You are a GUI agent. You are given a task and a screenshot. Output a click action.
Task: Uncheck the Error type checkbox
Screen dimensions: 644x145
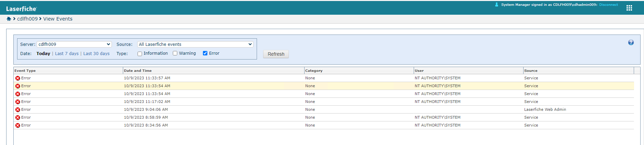pos(205,53)
